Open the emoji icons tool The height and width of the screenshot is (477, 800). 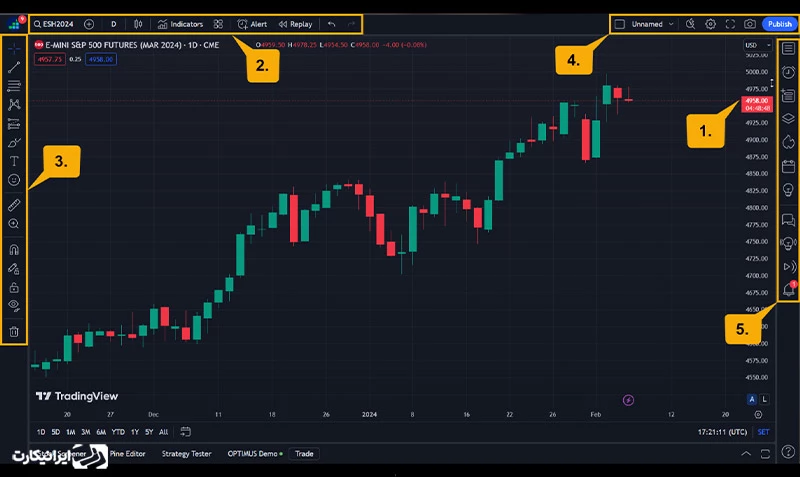tap(14, 180)
